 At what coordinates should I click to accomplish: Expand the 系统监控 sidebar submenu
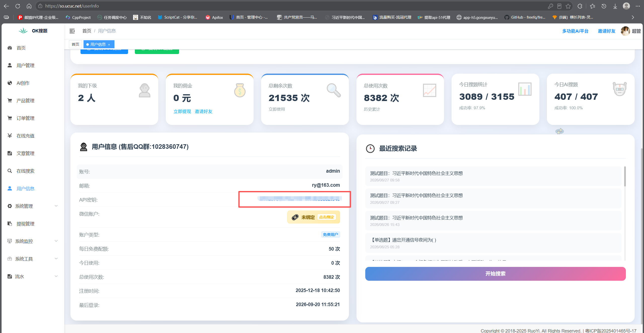pyautogui.click(x=33, y=241)
